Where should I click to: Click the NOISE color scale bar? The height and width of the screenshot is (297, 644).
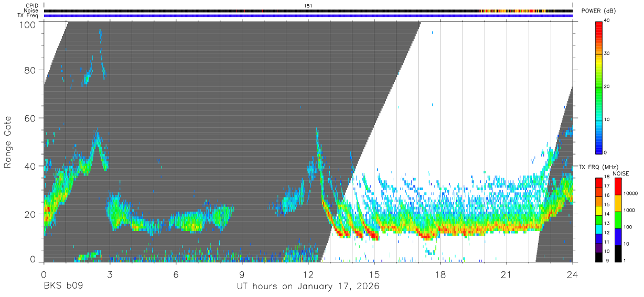[x=618, y=219]
